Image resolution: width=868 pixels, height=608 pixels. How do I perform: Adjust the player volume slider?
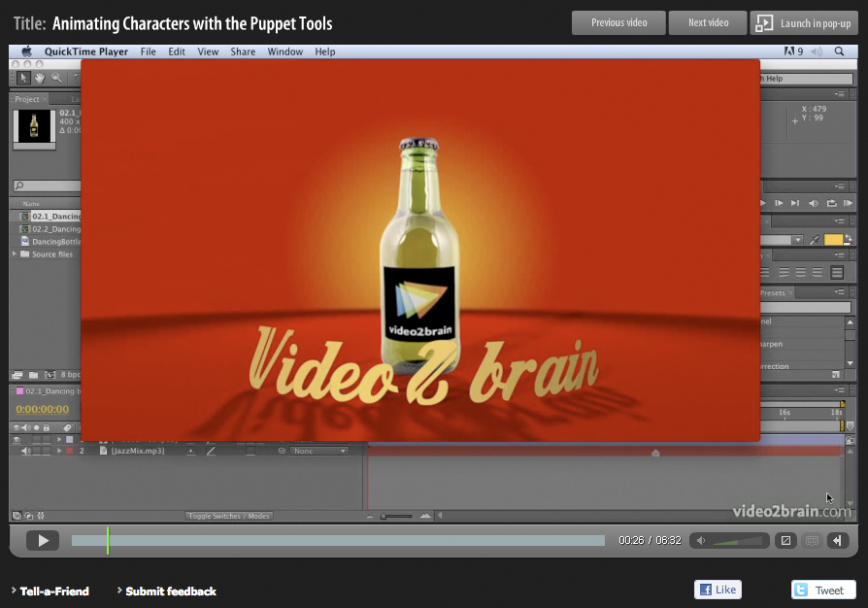pos(737,541)
